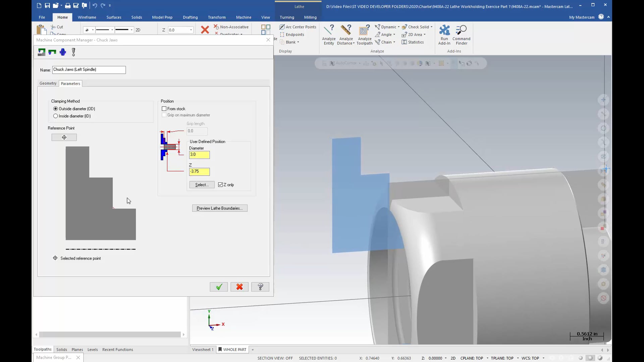
Task: Select the Viewsheet 1 tab
Action: tap(203, 350)
